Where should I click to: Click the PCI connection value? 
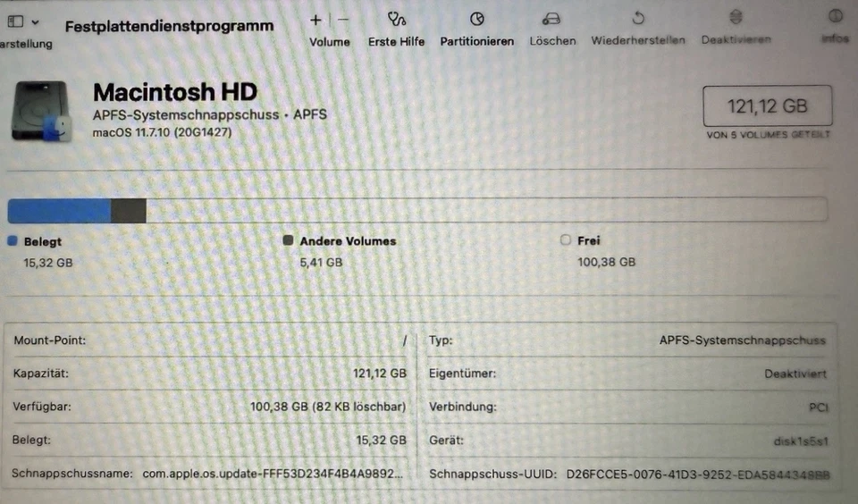(819, 407)
